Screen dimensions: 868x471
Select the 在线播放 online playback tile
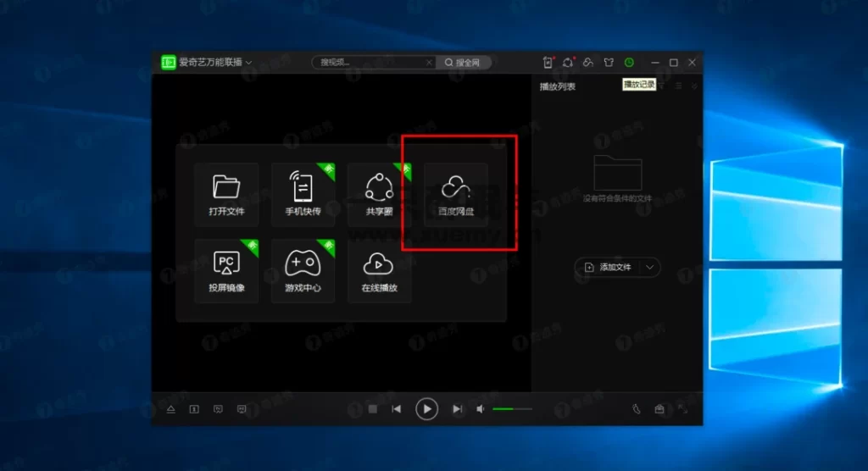(379, 270)
